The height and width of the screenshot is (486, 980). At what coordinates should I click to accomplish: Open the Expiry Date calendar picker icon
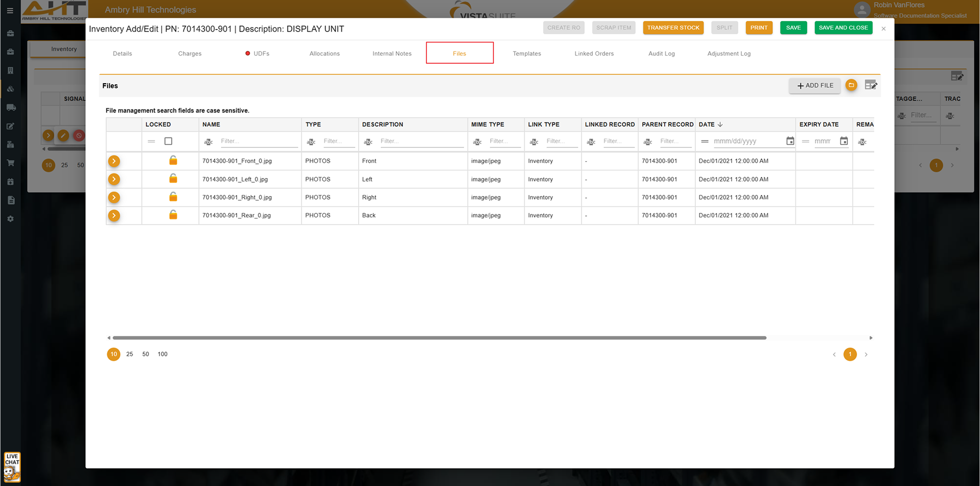[844, 141]
